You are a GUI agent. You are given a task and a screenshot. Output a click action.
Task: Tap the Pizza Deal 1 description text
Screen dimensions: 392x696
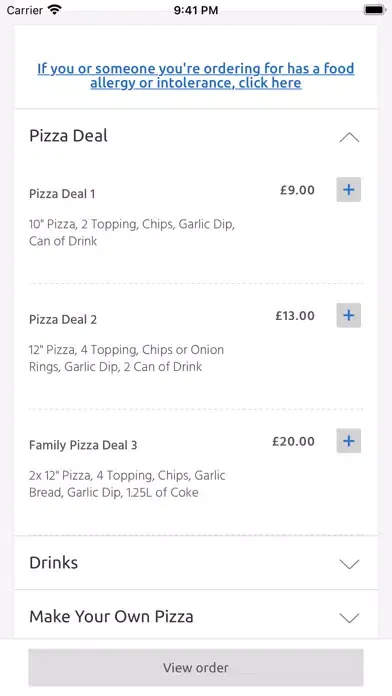pyautogui.click(x=132, y=233)
